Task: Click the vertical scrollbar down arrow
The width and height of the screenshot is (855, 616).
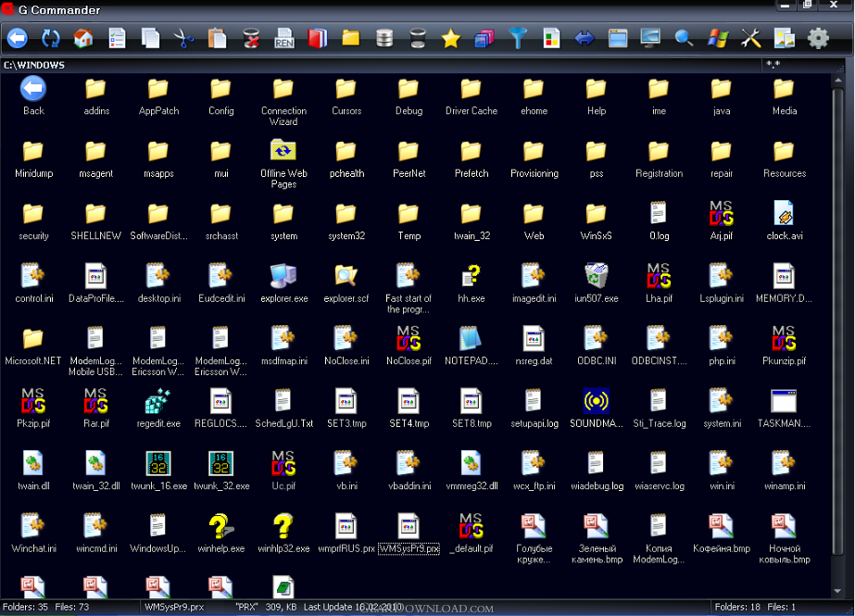Action: (837, 591)
